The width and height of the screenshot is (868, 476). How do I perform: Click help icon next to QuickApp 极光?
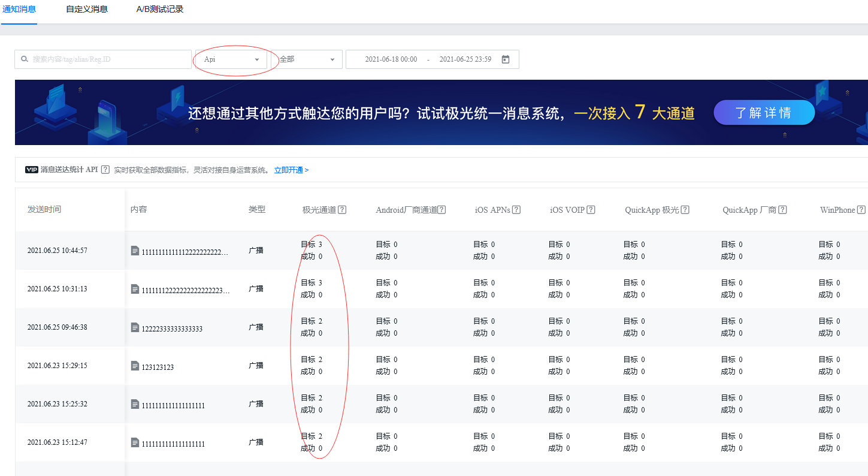685,210
